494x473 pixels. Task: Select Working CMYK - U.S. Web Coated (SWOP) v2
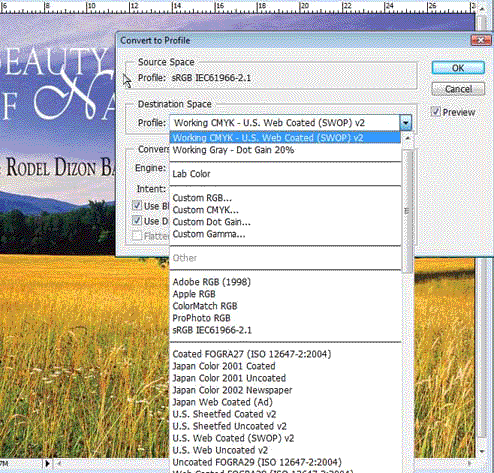285,138
